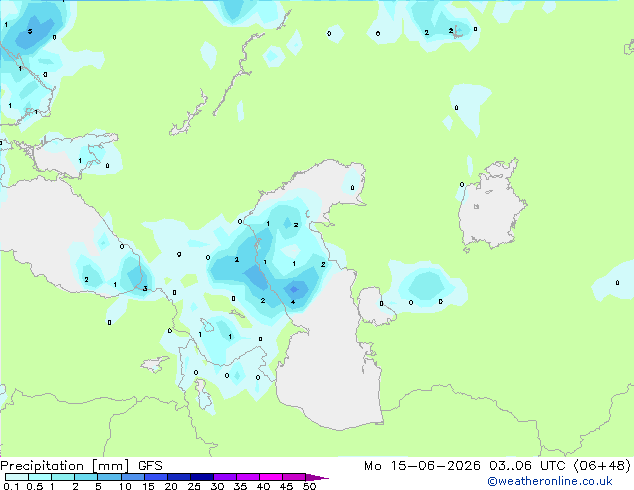Click the legend label '50'

coord(310,486)
